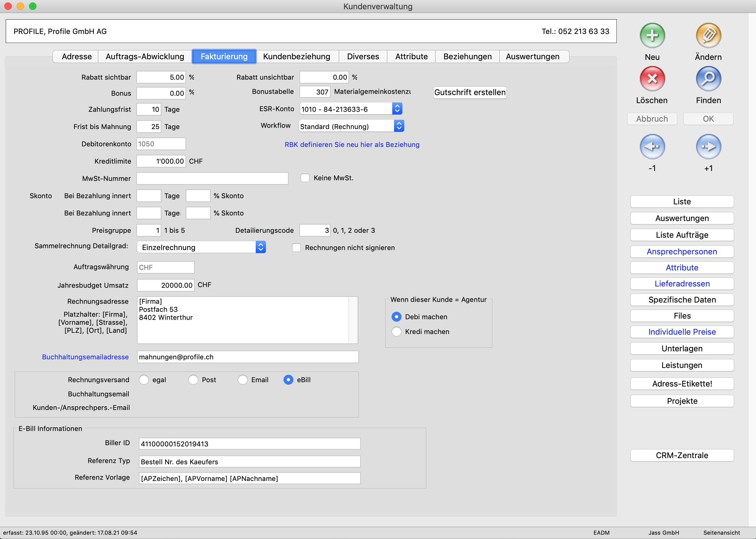Go to next record with +1 arrow
The width and height of the screenshot is (756, 539).
pos(708,146)
